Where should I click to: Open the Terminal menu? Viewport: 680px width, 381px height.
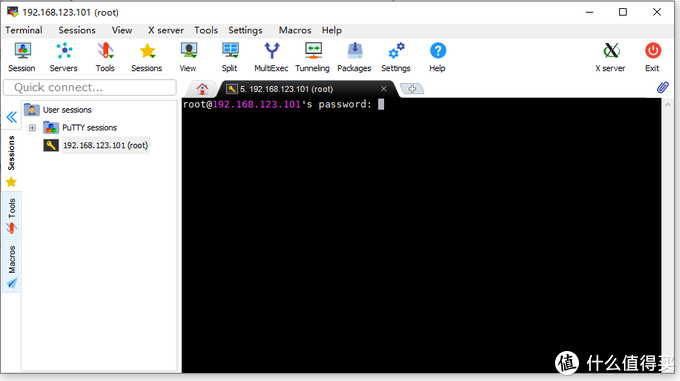[24, 30]
